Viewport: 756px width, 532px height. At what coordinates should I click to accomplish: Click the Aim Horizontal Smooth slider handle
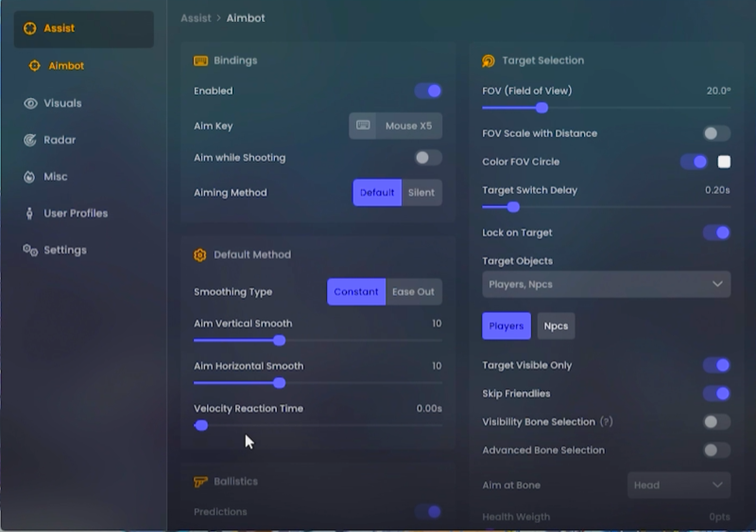pyautogui.click(x=279, y=383)
